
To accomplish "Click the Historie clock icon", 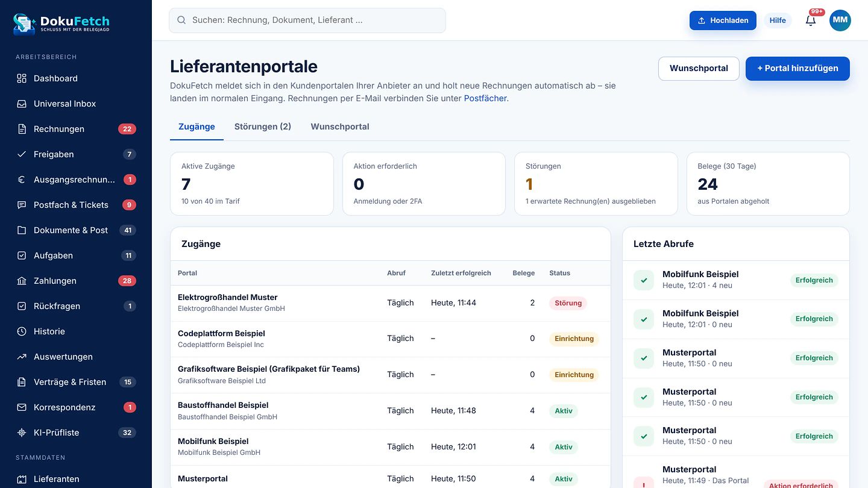I will point(22,331).
